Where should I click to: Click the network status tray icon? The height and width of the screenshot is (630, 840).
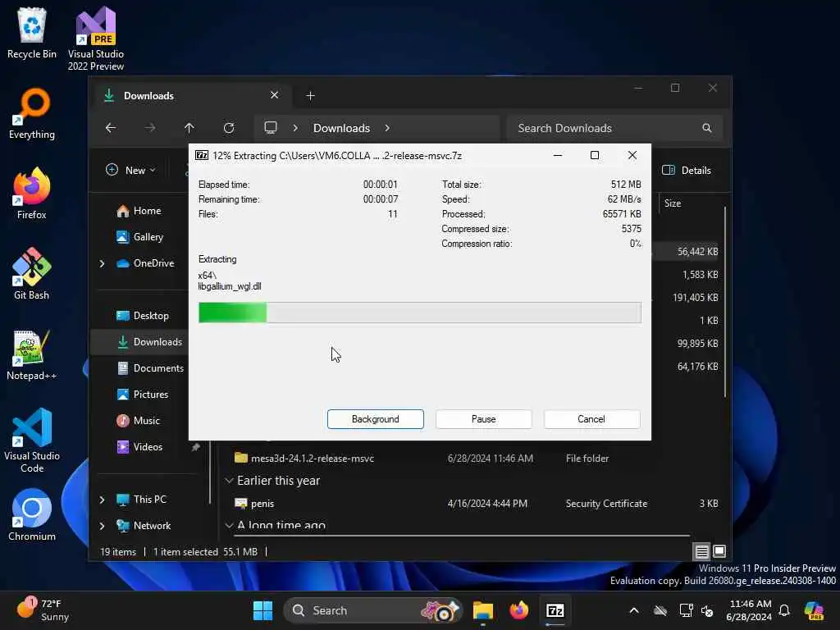[x=686, y=610]
